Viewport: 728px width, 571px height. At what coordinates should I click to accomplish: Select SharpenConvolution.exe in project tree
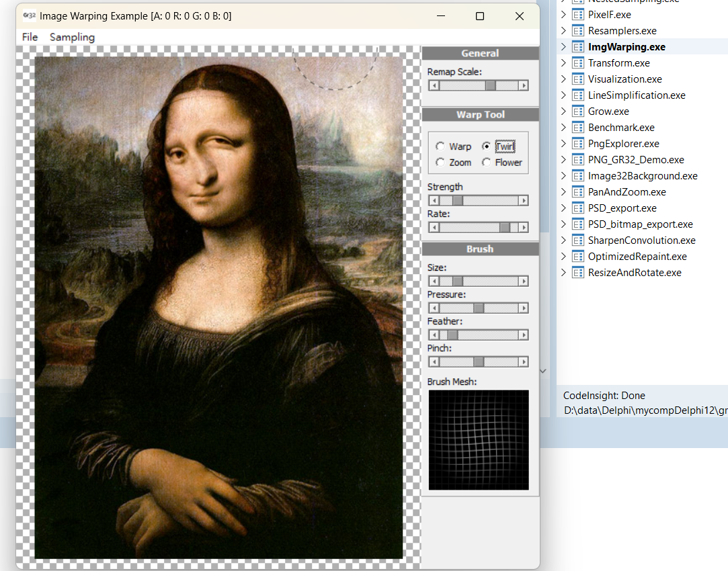coord(642,240)
